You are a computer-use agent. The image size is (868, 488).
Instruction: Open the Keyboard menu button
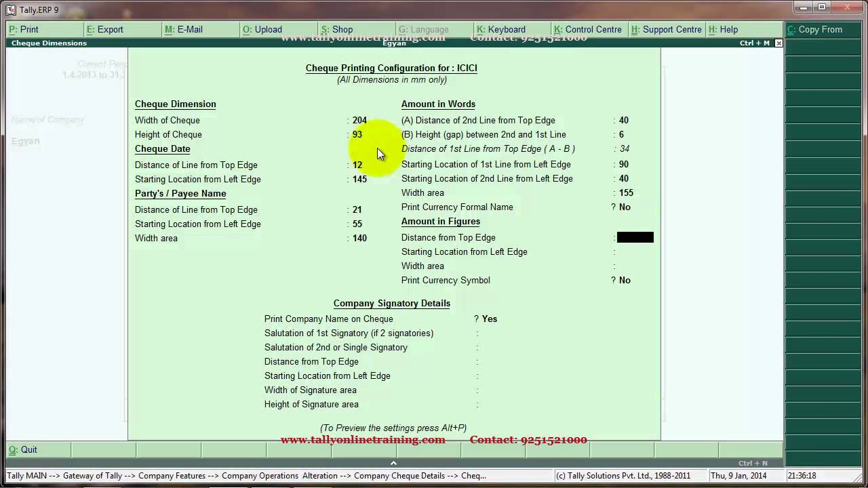coord(513,29)
